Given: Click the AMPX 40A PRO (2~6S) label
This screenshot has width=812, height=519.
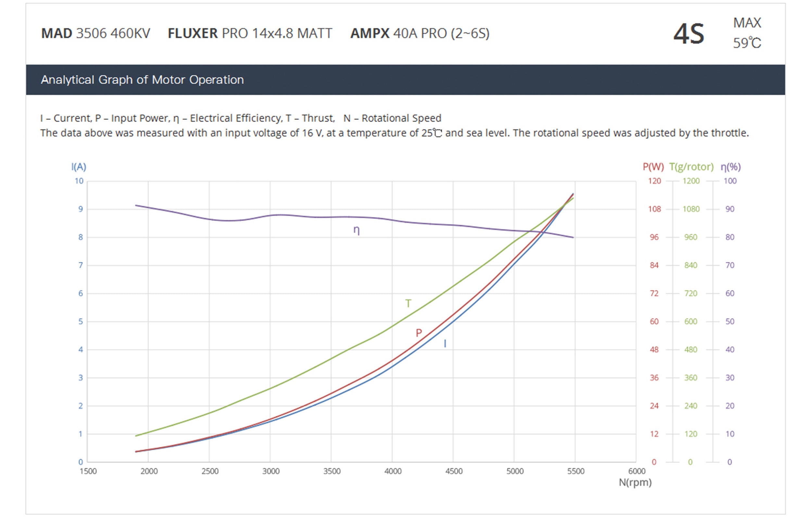Looking at the screenshot, I should click(420, 33).
